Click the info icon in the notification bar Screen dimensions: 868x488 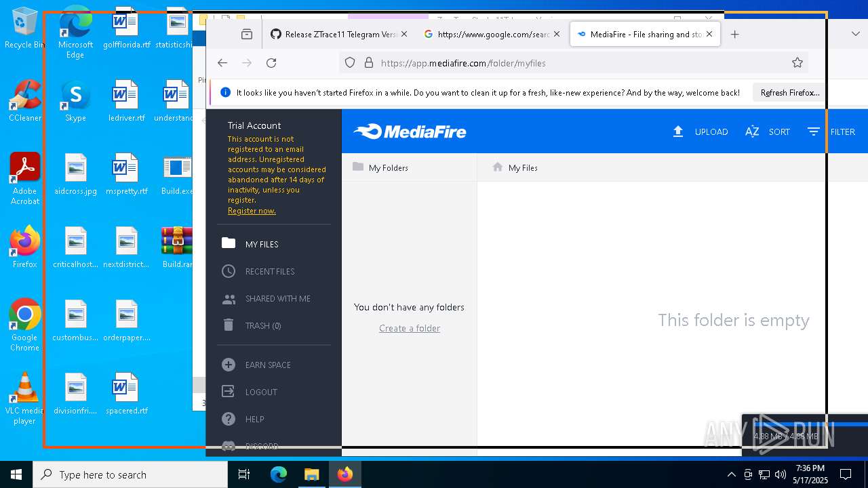(226, 93)
